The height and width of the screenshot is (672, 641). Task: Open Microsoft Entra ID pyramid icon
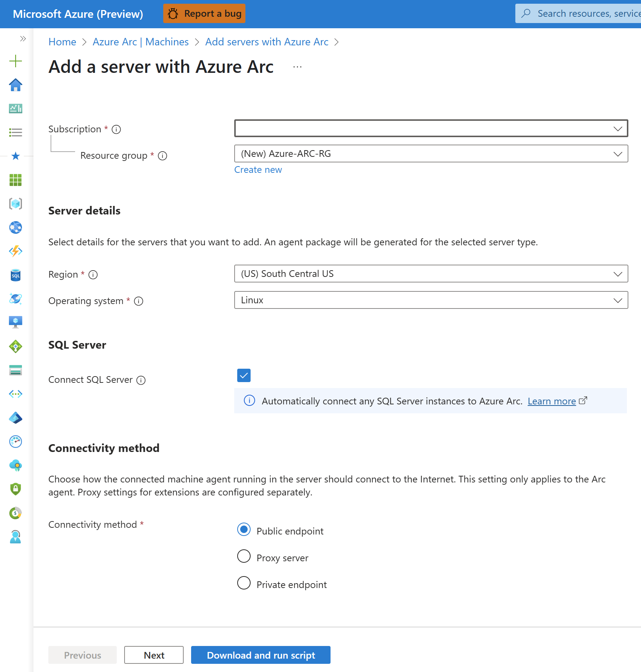point(16,418)
